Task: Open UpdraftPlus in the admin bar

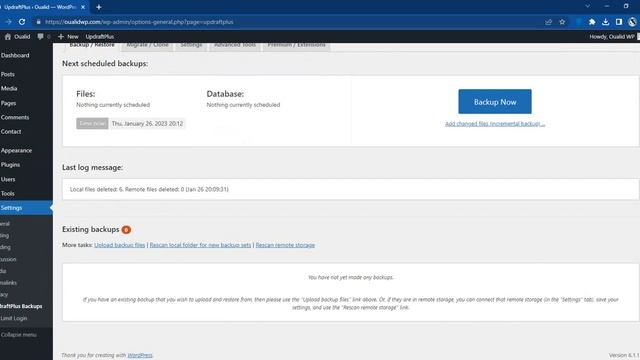Action: pos(100,36)
